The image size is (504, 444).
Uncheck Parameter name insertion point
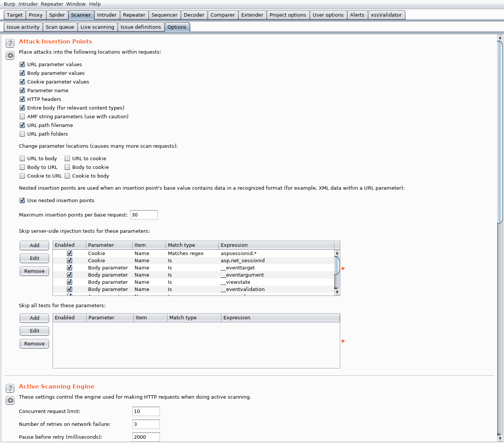pos(22,91)
